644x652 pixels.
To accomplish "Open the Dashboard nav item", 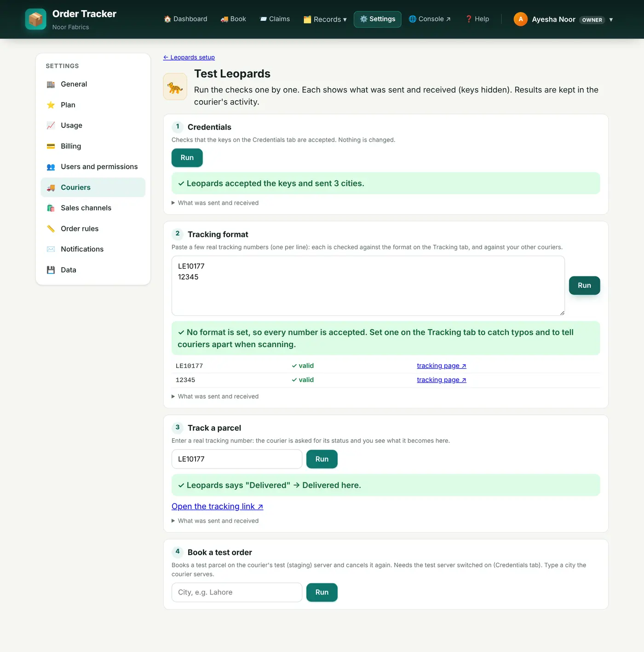I will (185, 19).
